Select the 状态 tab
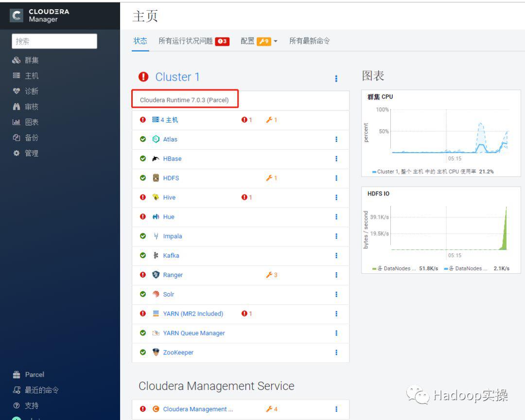 coord(140,41)
